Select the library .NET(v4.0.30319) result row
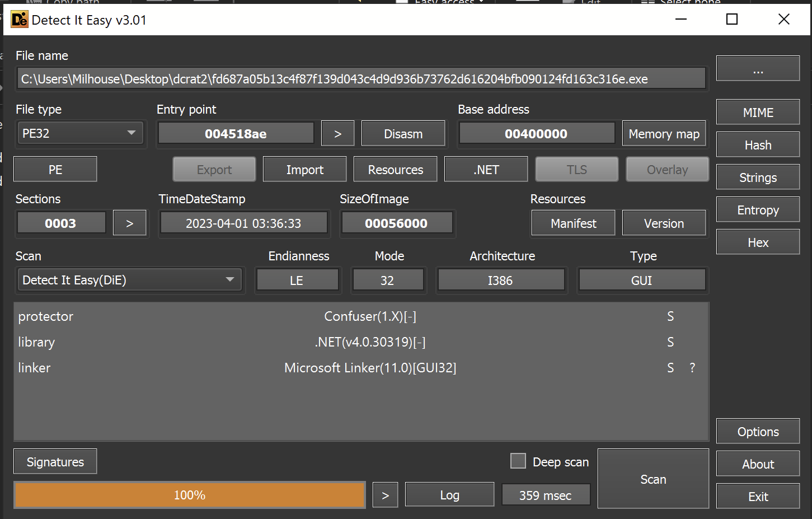The width and height of the screenshot is (812, 519). tap(361, 342)
